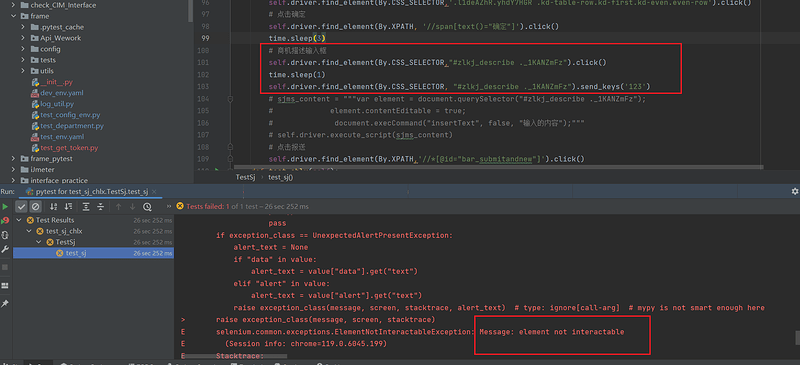The image size is (800, 365).
Task: Collapse test_sj_chlx node in results
Action: pyautogui.click(x=30, y=231)
